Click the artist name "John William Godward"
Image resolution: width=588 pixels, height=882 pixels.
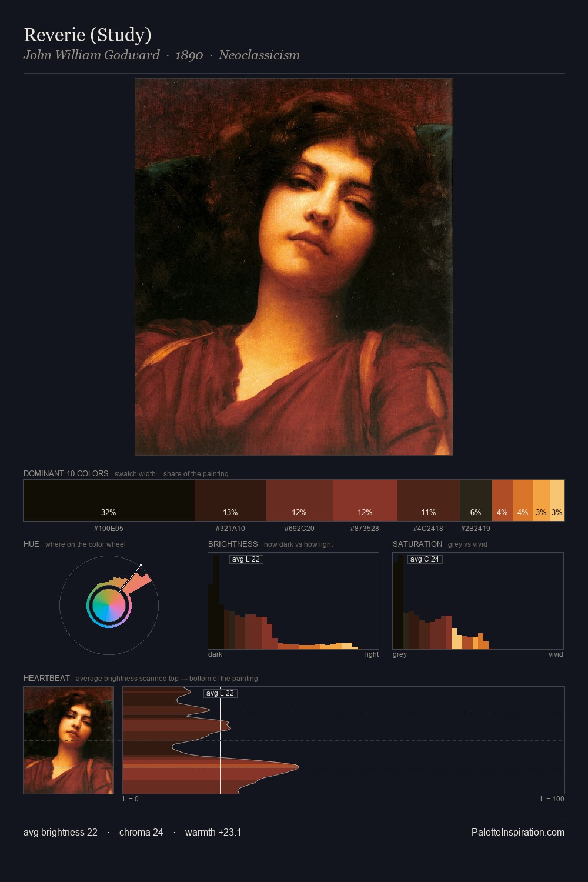click(91, 55)
